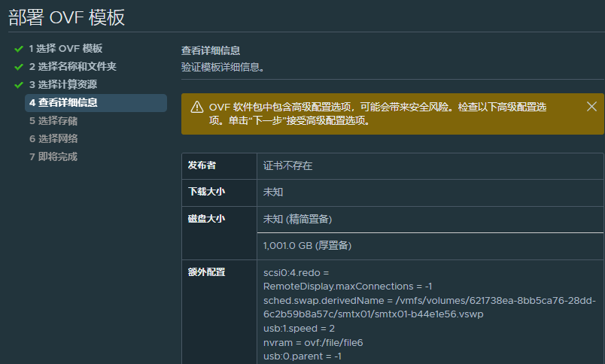This screenshot has height=364, width=605.
Task: Go to step 1 选择 OVF 模板
Action: click(65, 49)
